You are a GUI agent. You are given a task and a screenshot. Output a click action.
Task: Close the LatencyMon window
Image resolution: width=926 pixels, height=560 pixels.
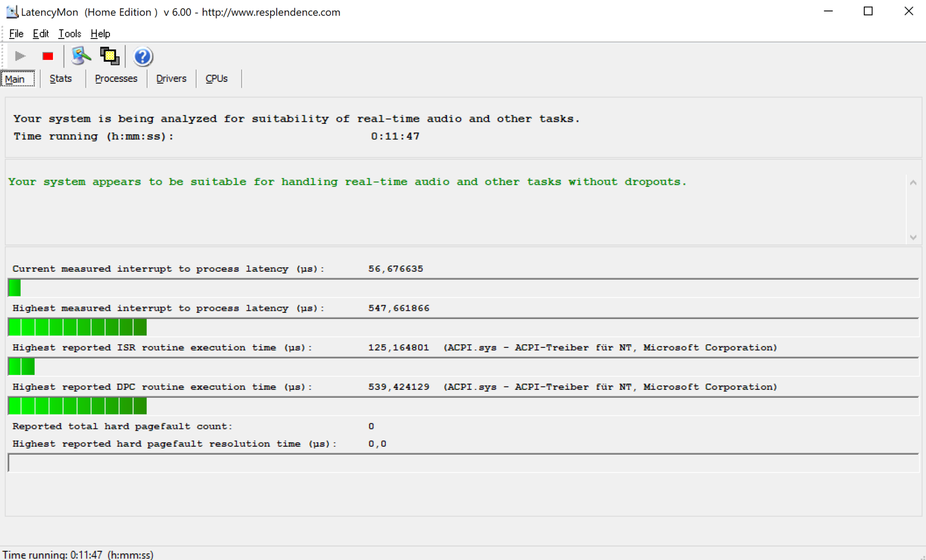[909, 11]
